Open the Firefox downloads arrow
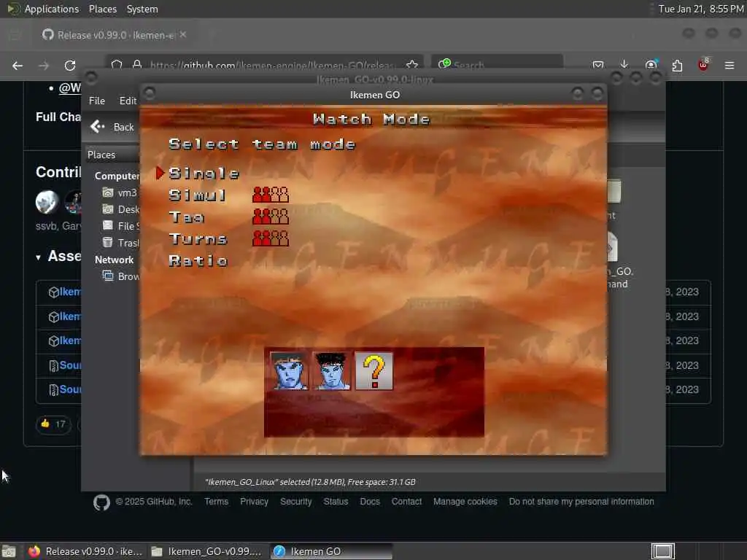The height and width of the screenshot is (560, 747). 624,65
